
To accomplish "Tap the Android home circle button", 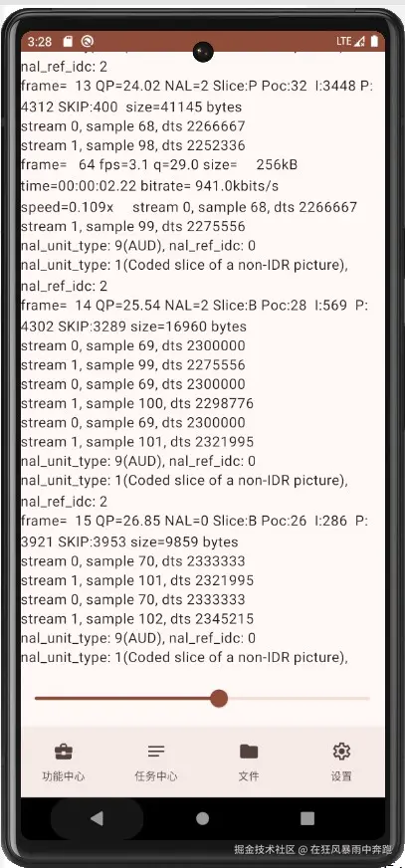I will (x=203, y=818).
